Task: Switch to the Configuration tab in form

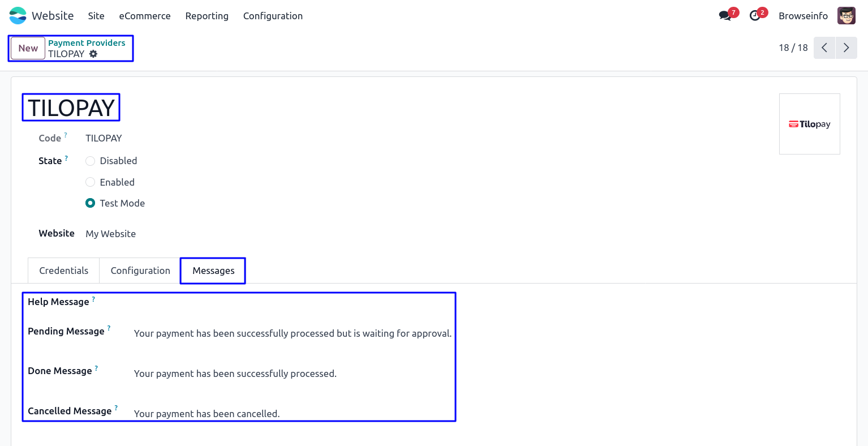Action: pos(140,271)
